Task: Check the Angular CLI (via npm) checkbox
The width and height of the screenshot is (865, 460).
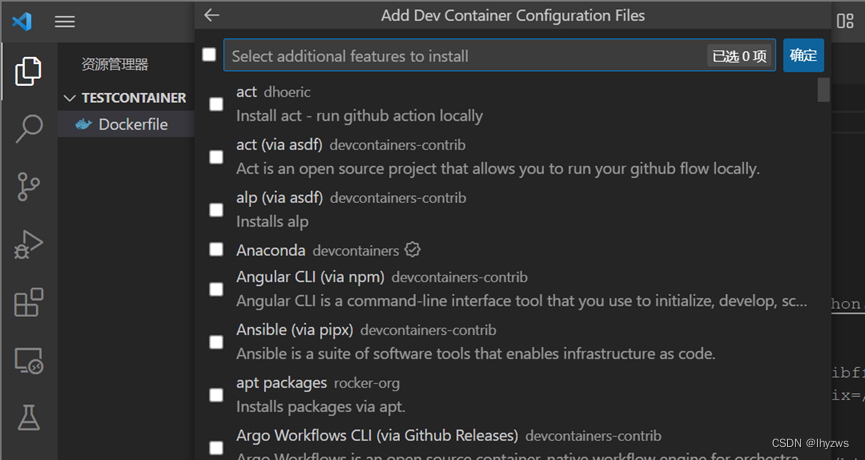Action: pyautogui.click(x=216, y=290)
